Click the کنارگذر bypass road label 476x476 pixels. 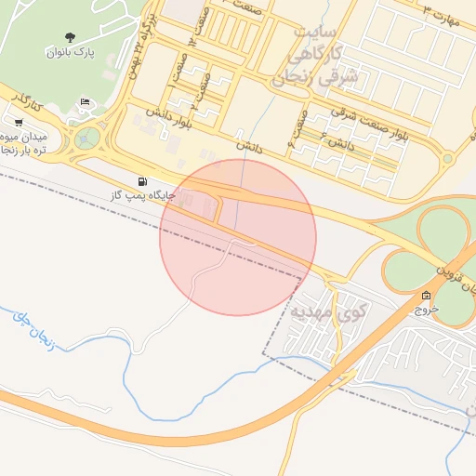[x=27, y=102]
